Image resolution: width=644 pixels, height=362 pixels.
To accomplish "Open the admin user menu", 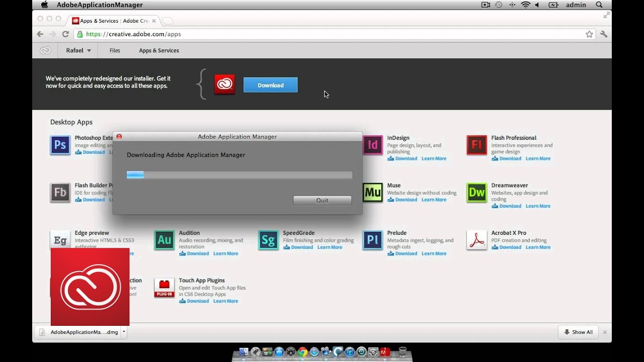I will (576, 5).
